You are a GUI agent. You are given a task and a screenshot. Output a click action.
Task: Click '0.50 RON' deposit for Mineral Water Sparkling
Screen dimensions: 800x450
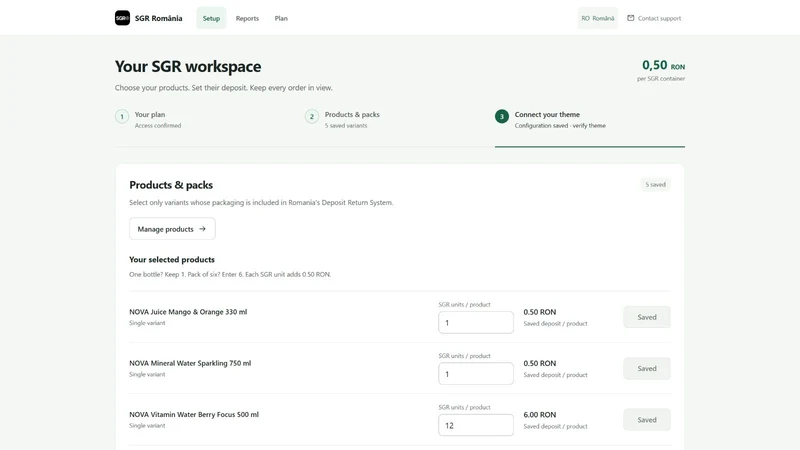click(x=539, y=363)
